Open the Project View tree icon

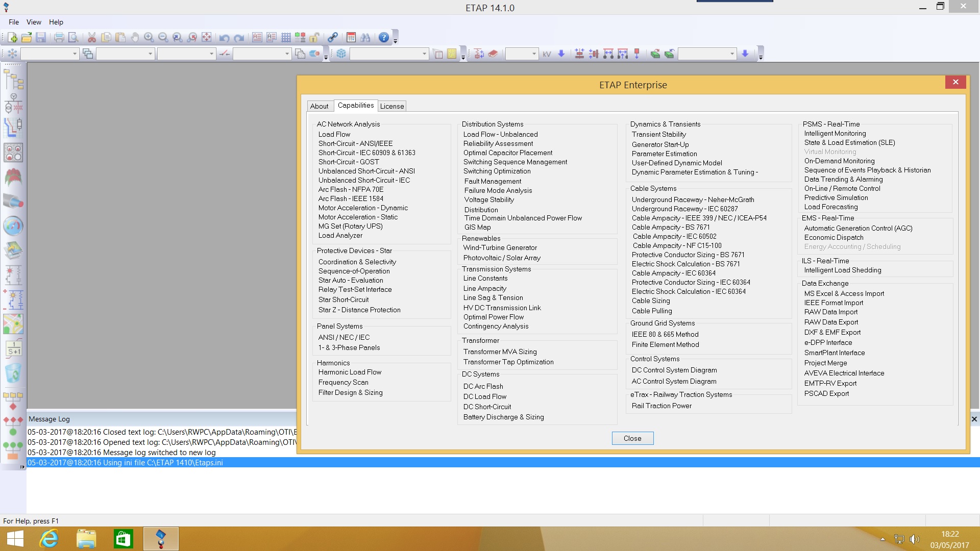tap(13, 80)
